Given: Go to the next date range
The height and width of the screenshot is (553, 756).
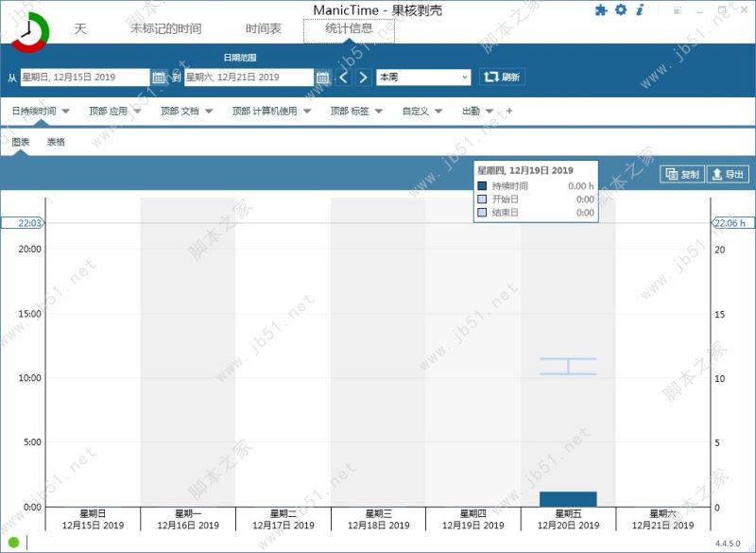Looking at the screenshot, I should (x=363, y=78).
